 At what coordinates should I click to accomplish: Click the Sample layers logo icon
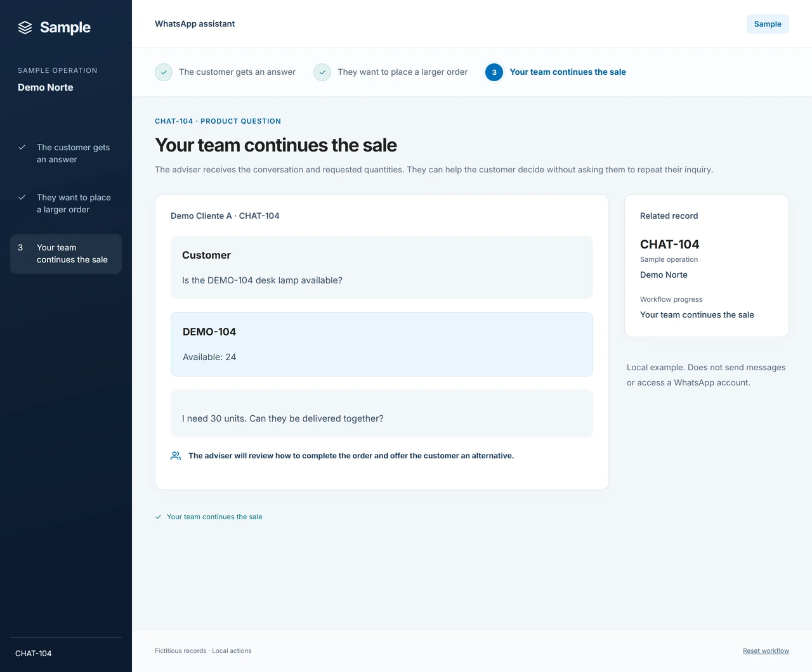[x=25, y=27]
